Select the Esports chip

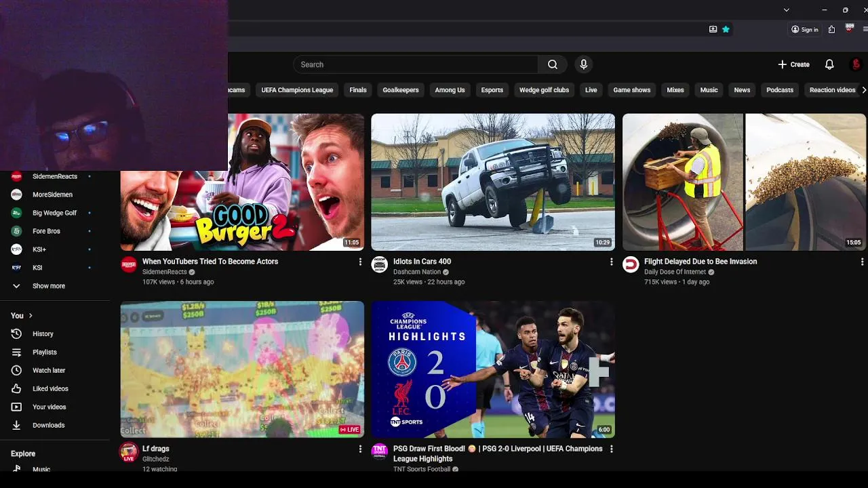click(492, 89)
